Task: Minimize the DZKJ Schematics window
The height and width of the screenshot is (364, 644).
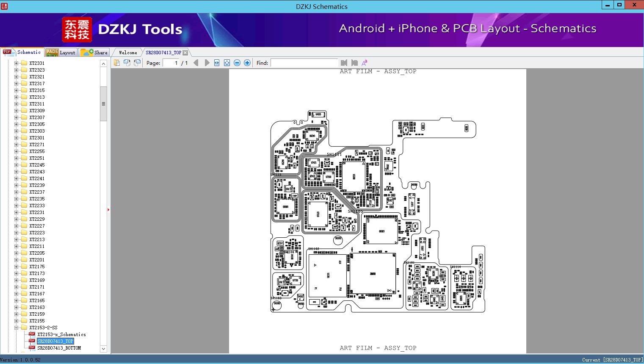Action: click(x=608, y=5)
